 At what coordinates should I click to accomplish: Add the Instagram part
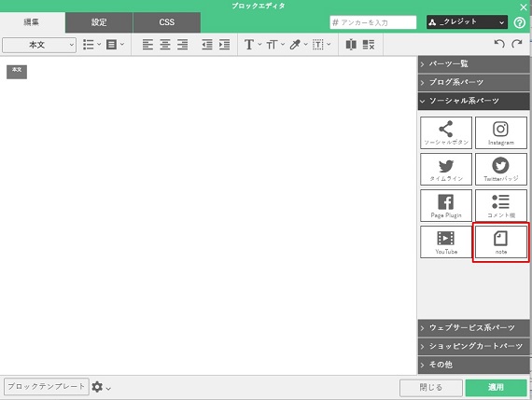[x=501, y=133]
